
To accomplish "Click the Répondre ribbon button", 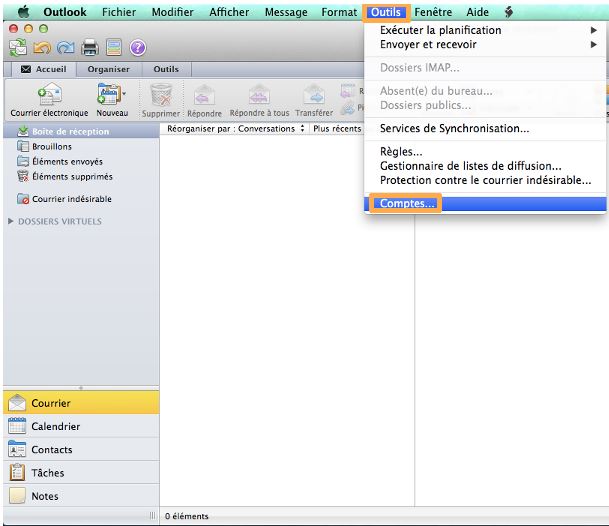I will point(204,101).
